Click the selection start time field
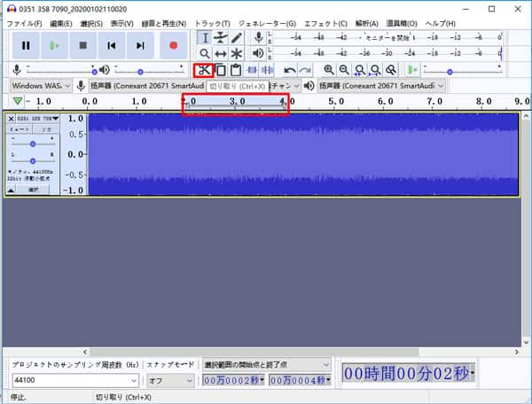 pyautogui.click(x=233, y=380)
